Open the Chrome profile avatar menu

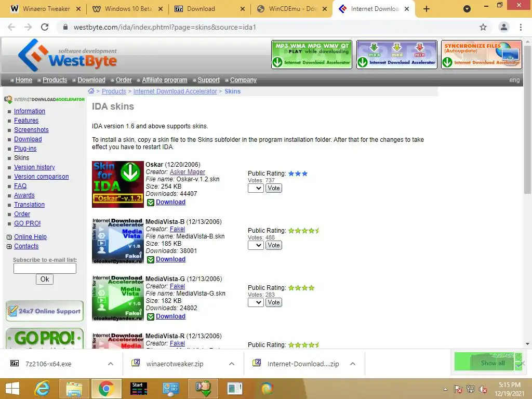[504, 27]
